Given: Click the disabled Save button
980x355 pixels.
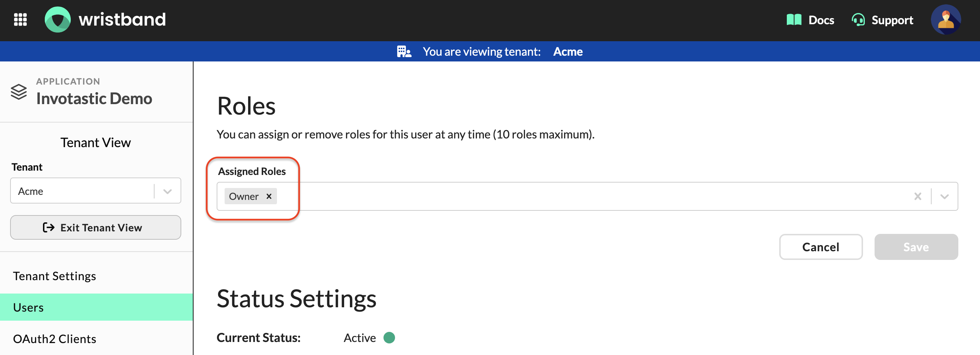Looking at the screenshot, I should click(916, 247).
